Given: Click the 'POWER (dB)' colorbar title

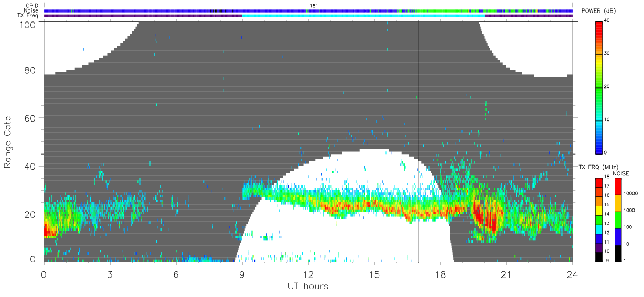Looking at the screenshot, I should click(598, 11).
